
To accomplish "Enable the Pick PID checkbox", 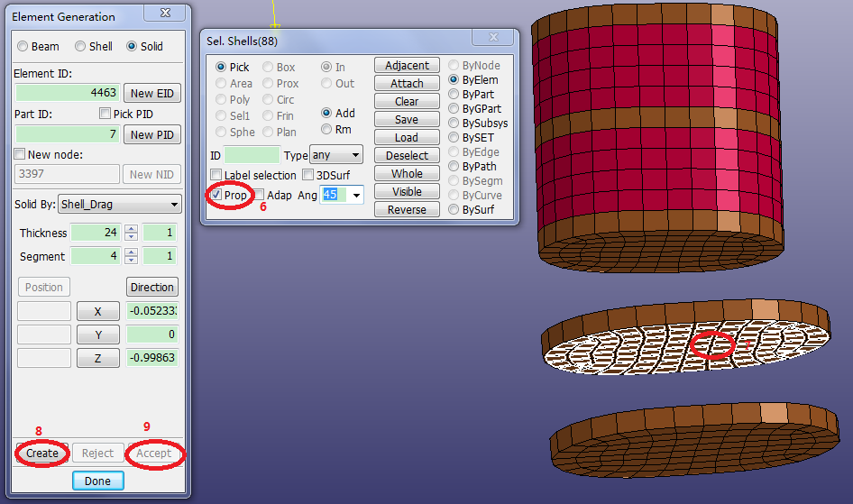I will (105, 114).
